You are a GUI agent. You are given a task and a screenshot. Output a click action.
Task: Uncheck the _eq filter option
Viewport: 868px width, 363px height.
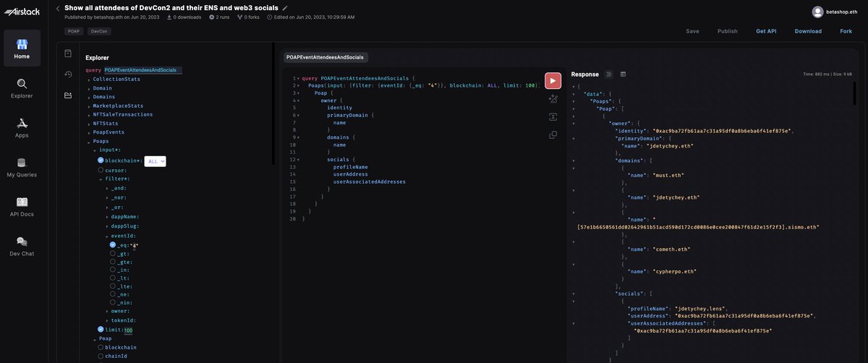113,245
